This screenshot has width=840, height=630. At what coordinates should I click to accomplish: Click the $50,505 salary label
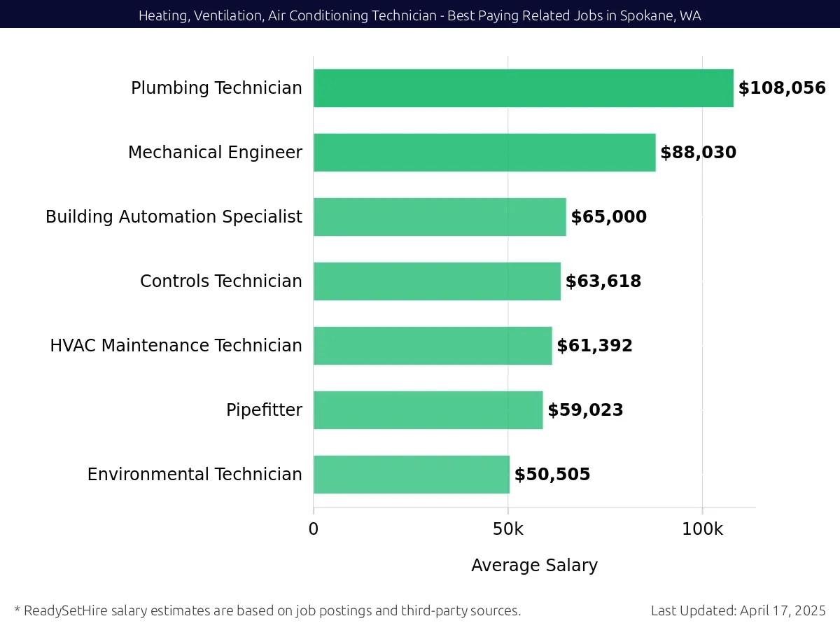pyautogui.click(x=552, y=475)
